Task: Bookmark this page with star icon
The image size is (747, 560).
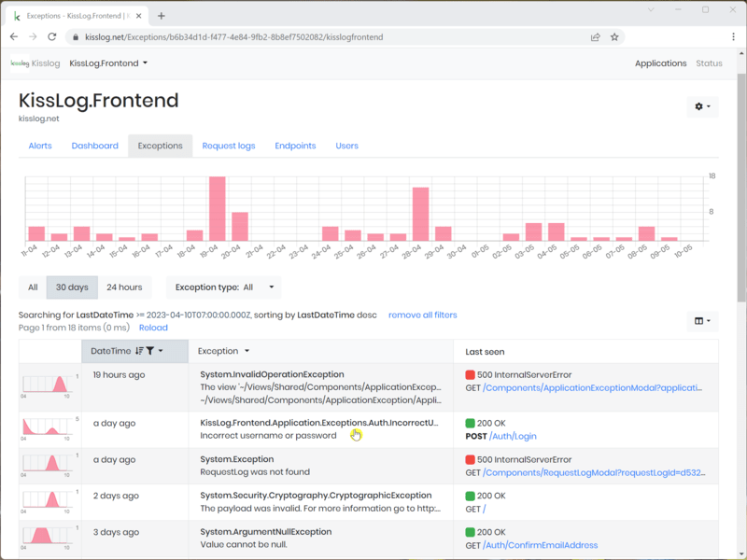Action: click(x=614, y=37)
